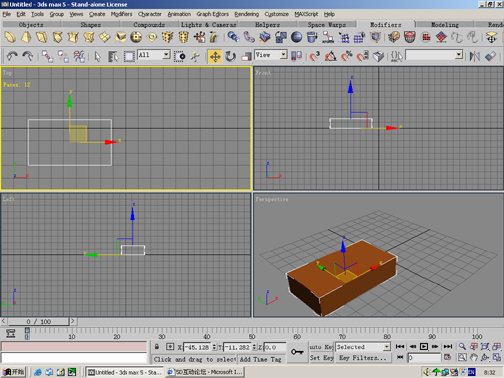Expand the Named Selection Sets dropdown

[459, 54]
